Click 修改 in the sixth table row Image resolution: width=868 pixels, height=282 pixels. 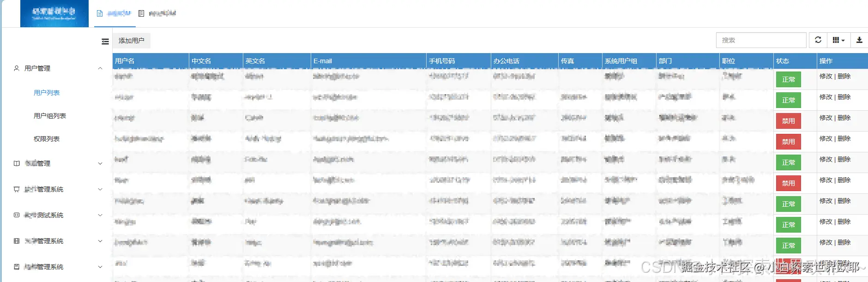(826, 180)
